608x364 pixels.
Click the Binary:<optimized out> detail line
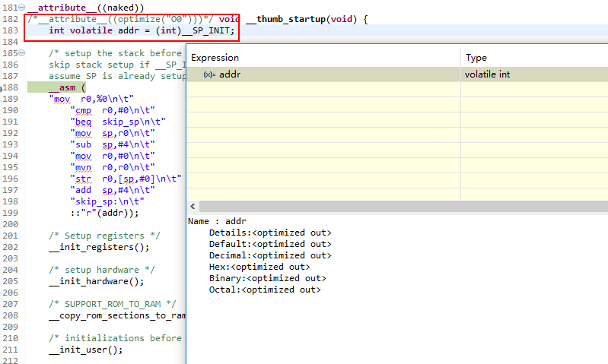[x=268, y=278]
